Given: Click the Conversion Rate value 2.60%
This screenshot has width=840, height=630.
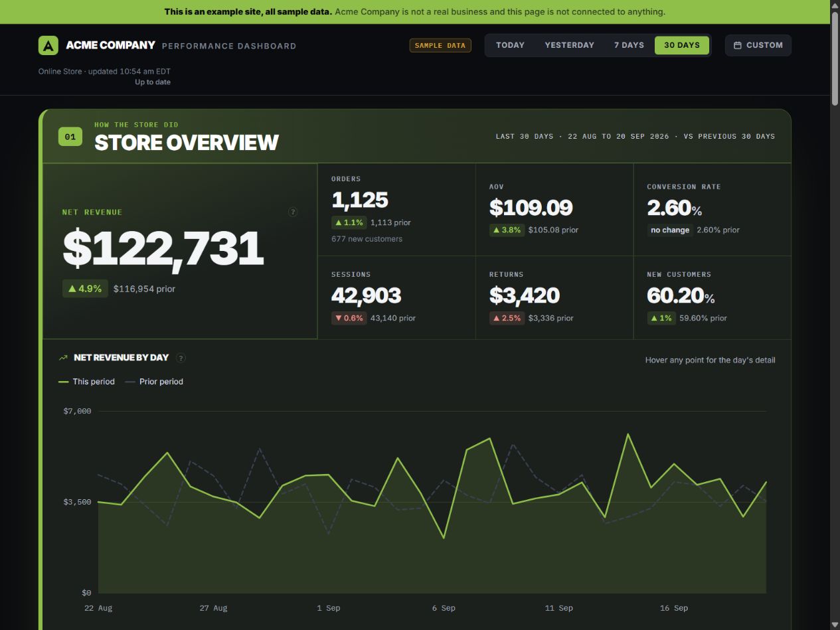Looking at the screenshot, I should [675, 208].
